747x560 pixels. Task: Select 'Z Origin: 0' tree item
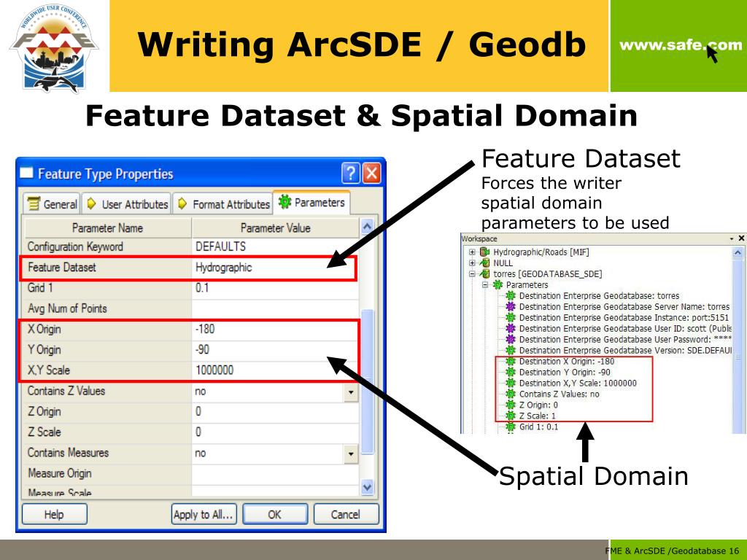tap(538, 405)
